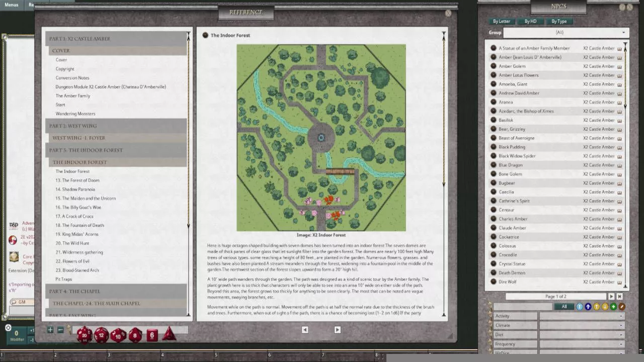
Task: Roll the red d10 die
Action: (x=118, y=335)
